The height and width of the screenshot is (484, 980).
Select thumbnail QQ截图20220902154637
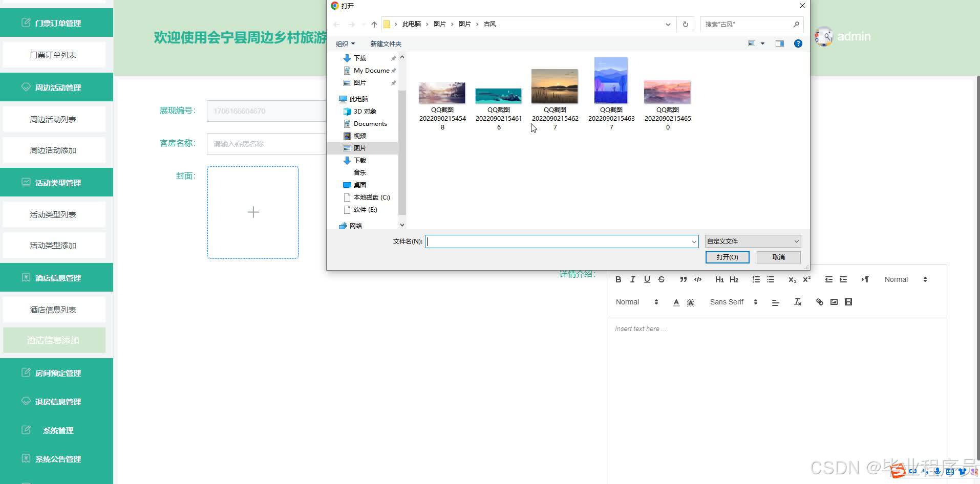[611, 94]
